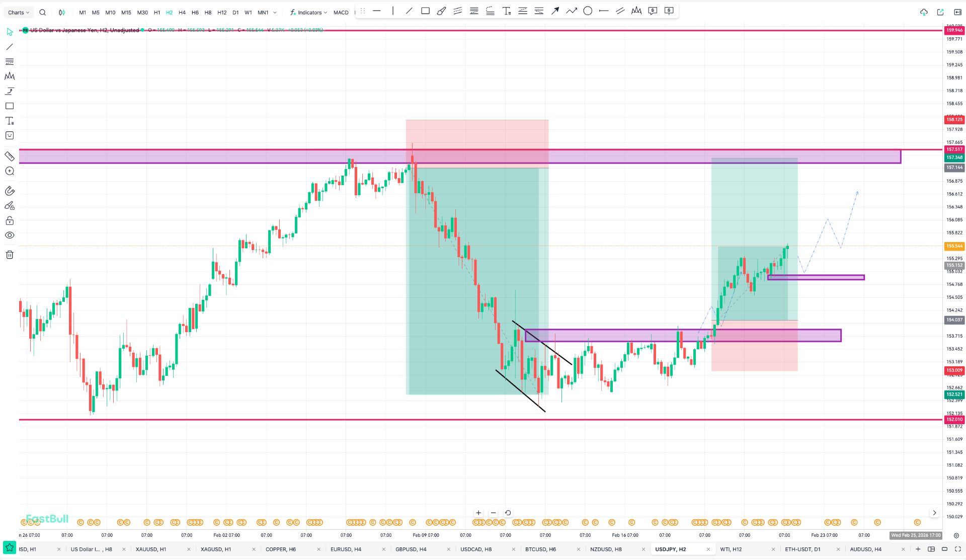Pick the arrow drawing tool in toolbar
The width and height of the screenshot is (966, 560).
555,11
